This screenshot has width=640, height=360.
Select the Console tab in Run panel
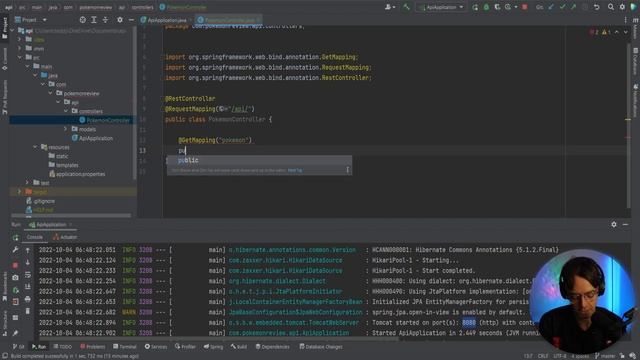(35, 237)
